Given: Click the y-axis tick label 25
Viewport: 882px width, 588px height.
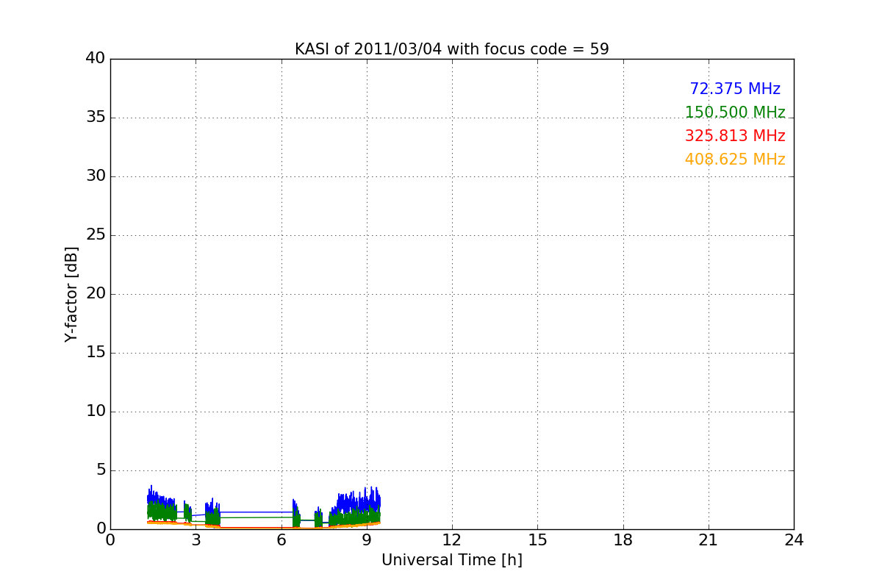Looking at the screenshot, I should pos(96,235).
